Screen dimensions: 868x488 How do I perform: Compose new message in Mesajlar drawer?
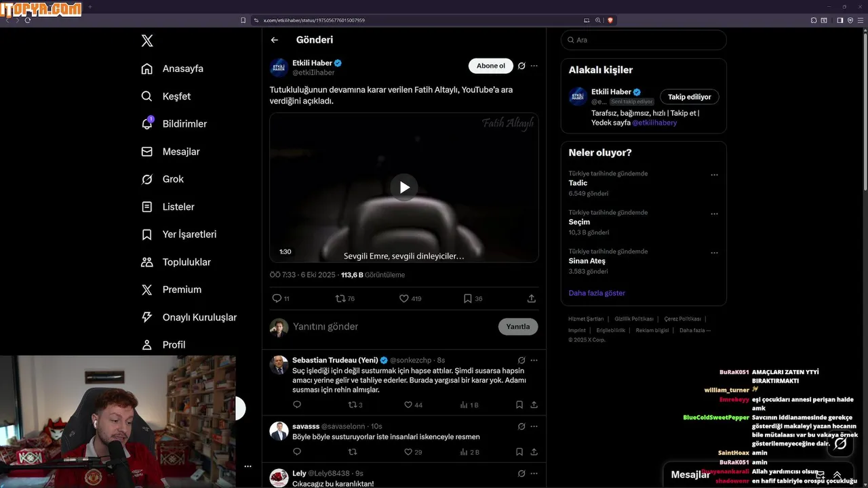(x=821, y=475)
